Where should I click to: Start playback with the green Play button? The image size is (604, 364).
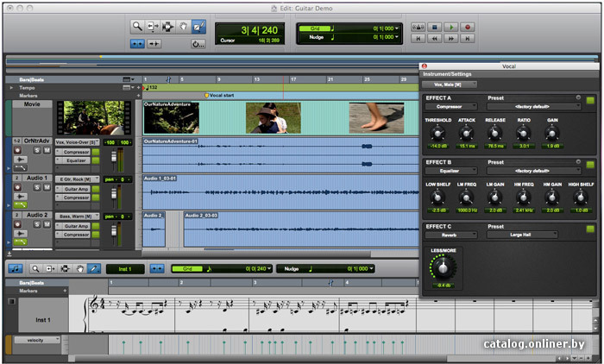pos(451,27)
